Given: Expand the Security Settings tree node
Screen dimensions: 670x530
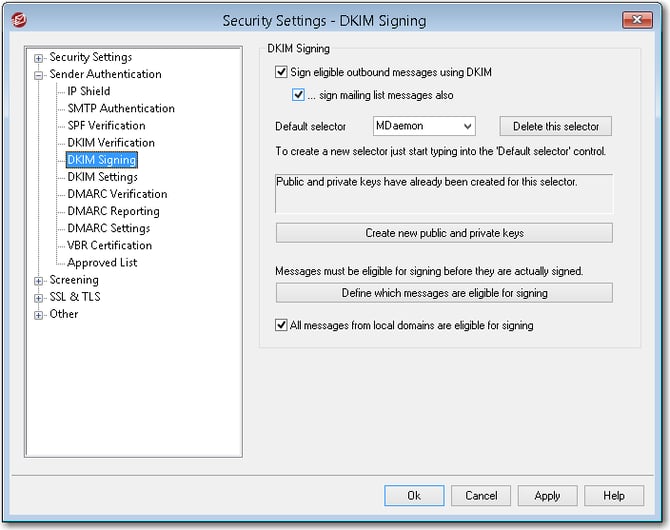Looking at the screenshot, I should point(38,58).
